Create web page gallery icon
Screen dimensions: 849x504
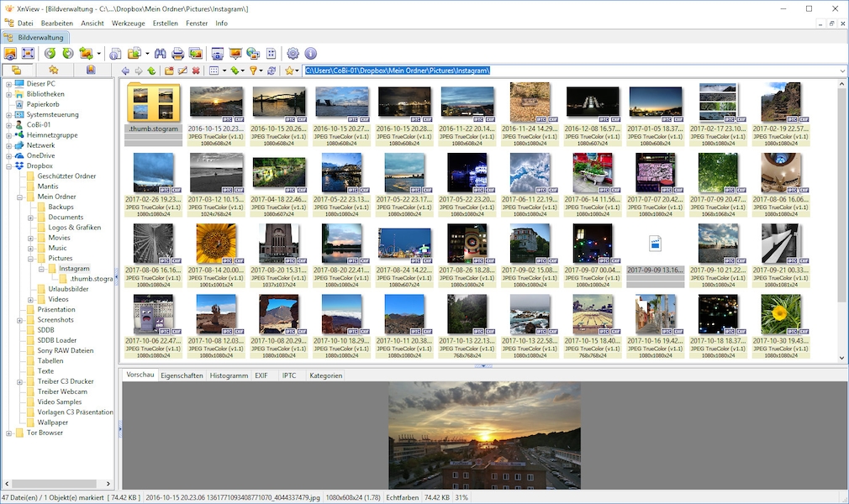(x=253, y=54)
